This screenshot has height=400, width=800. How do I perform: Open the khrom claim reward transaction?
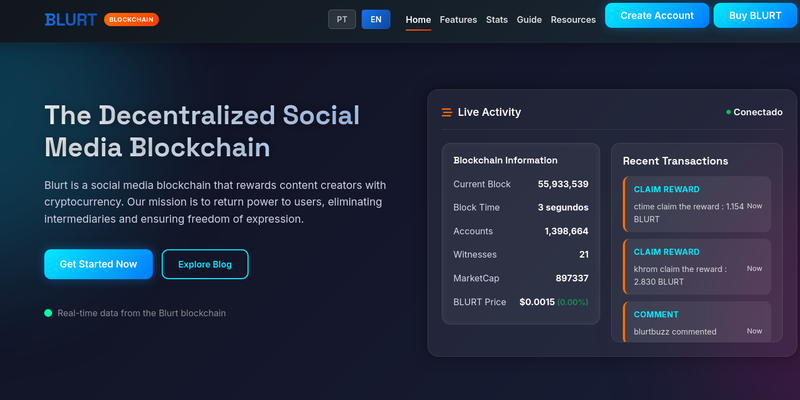click(x=696, y=267)
